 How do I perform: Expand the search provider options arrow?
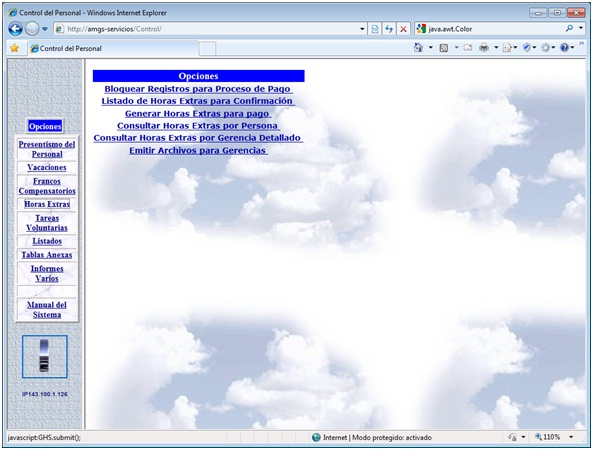point(581,28)
